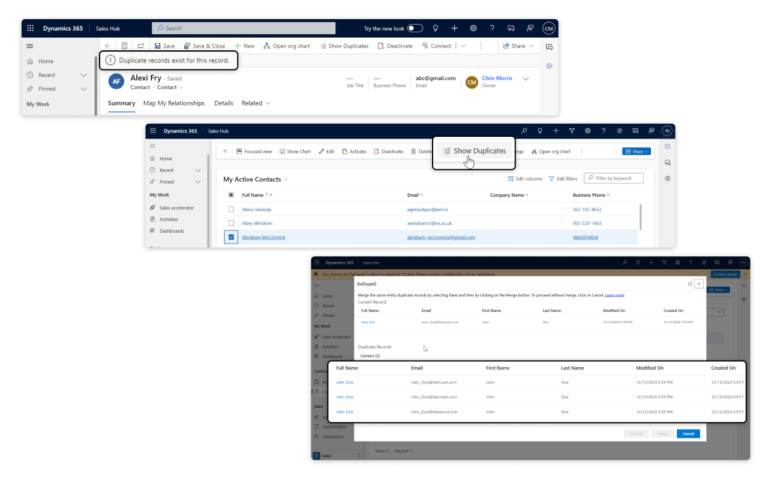Click the CM user avatar in top header
Image resolution: width=768 pixels, height=480 pixels.
pyautogui.click(x=549, y=28)
